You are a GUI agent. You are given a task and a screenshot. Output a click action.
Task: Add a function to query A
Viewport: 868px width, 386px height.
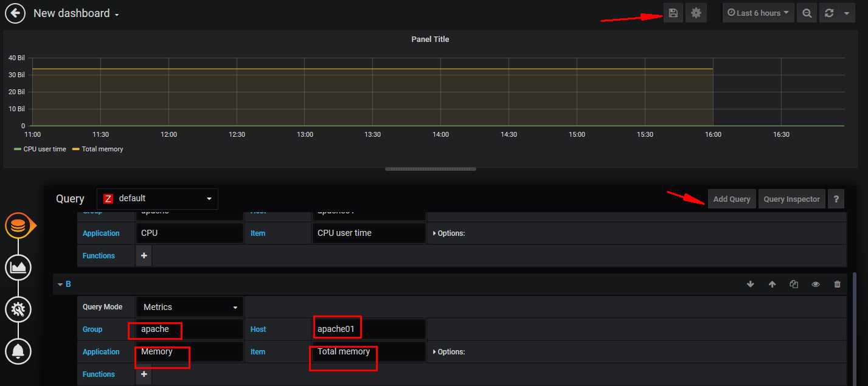click(x=144, y=256)
